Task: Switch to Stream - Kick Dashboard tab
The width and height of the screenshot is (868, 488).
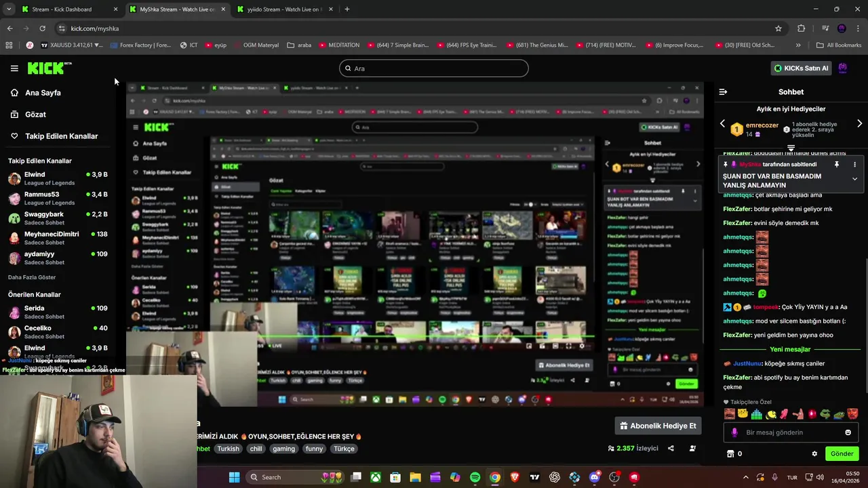Action: click(70, 9)
